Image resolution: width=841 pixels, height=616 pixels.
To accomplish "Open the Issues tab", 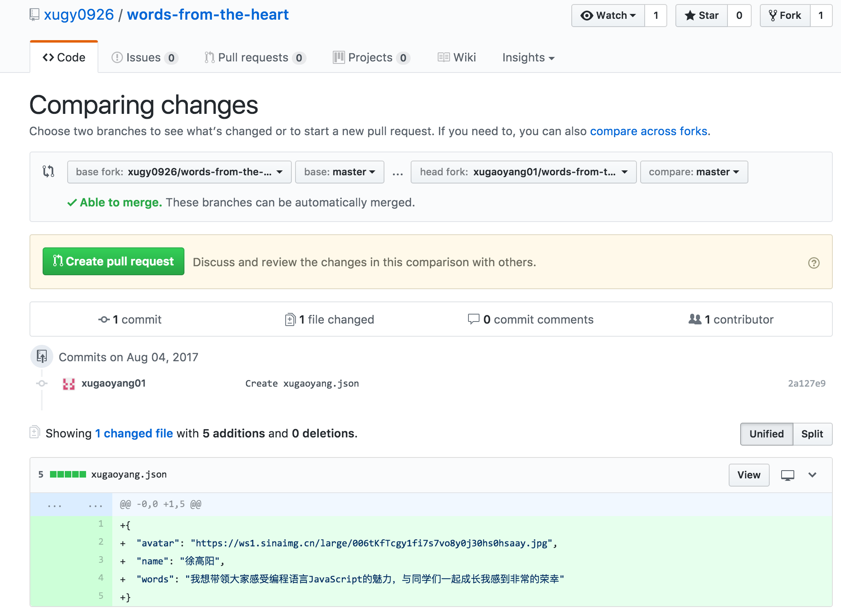I will pyautogui.click(x=144, y=58).
